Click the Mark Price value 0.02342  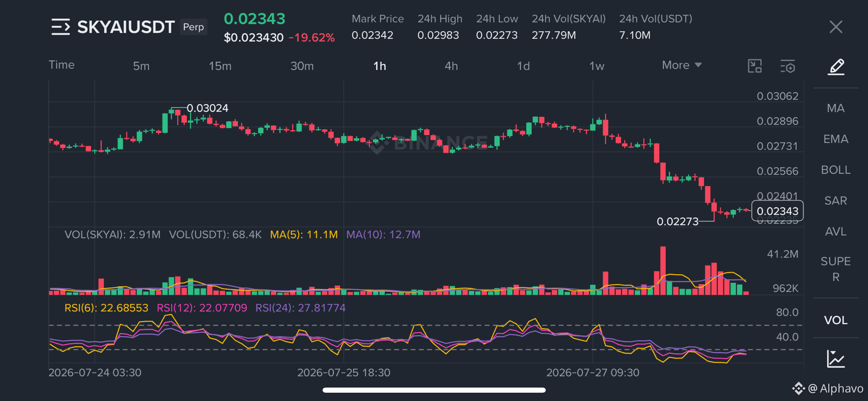372,35
